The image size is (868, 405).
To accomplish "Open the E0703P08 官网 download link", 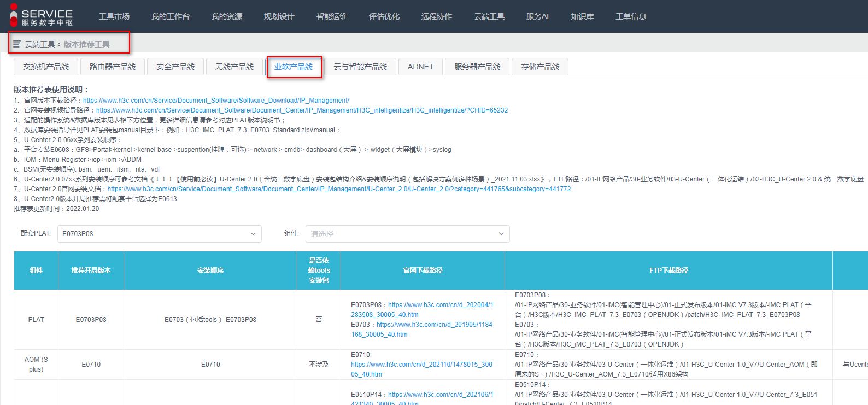I will (422, 310).
